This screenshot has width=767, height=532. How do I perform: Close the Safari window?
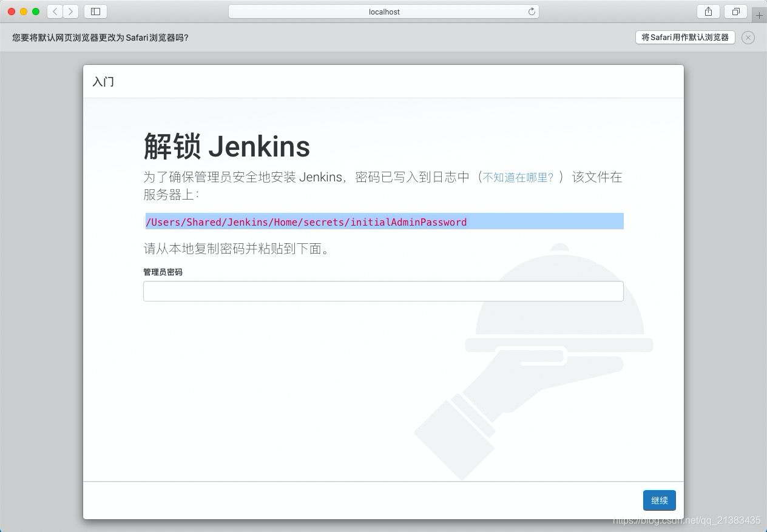[x=12, y=12]
